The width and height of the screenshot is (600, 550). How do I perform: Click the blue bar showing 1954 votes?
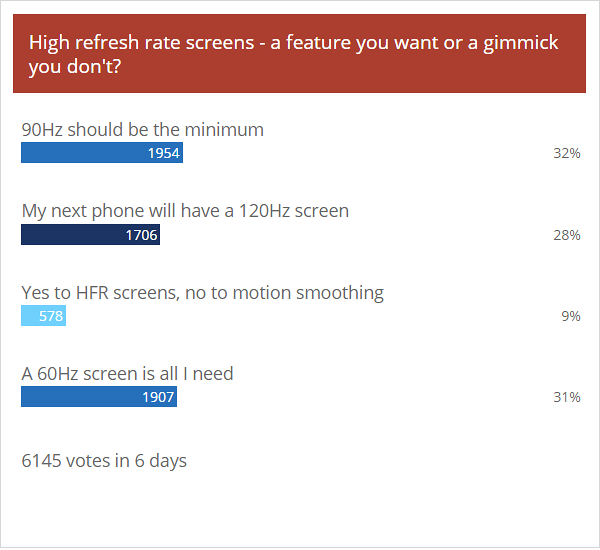(102, 153)
